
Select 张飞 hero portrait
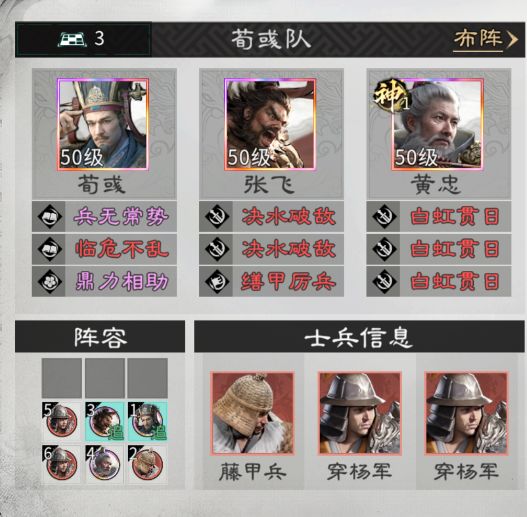pyautogui.click(x=270, y=125)
